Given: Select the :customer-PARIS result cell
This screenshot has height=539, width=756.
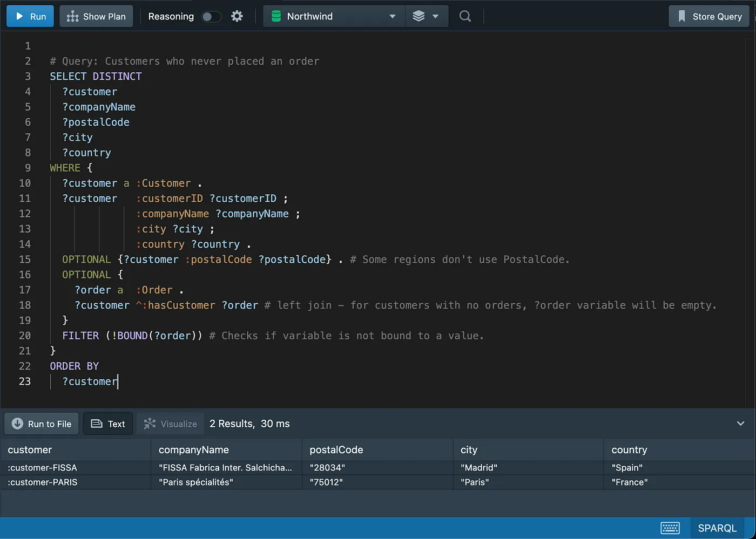Looking at the screenshot, I should 76,482.
